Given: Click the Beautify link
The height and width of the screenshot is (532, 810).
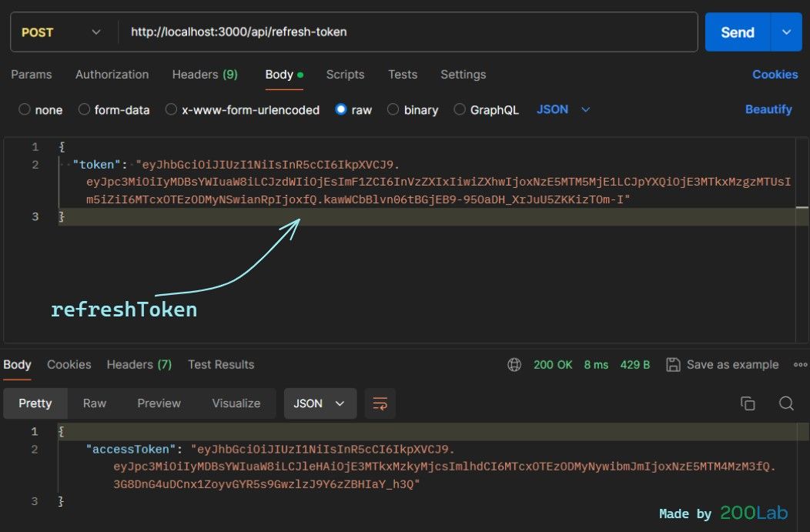Looking at the screenshot, I should [x=768, y=110].
